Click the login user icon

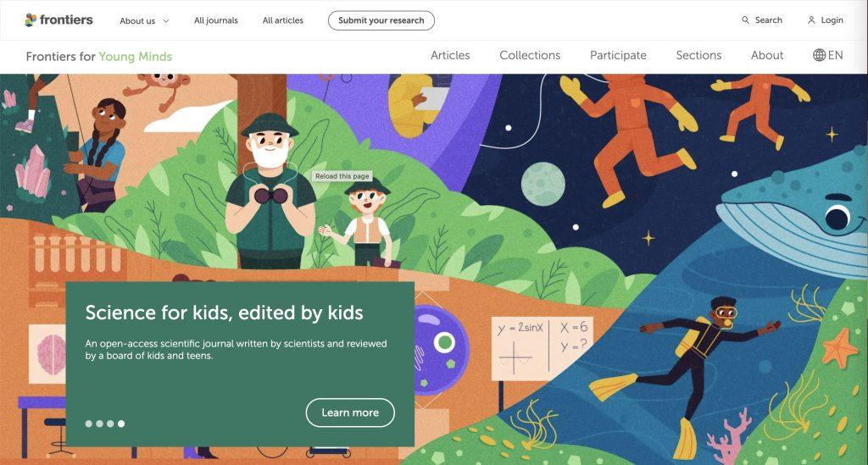click(811, 20)
